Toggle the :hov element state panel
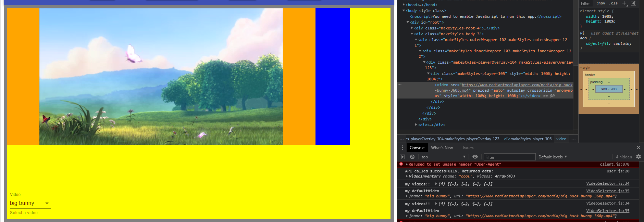 (x=601, y=3)
